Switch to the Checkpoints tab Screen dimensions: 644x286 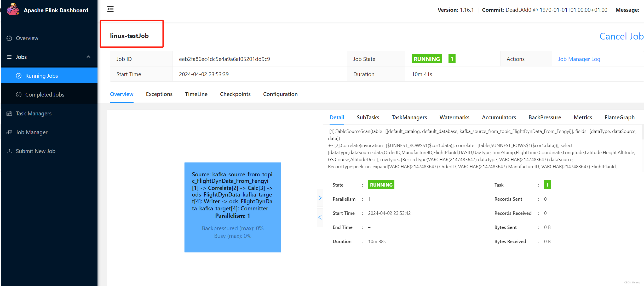235,94
